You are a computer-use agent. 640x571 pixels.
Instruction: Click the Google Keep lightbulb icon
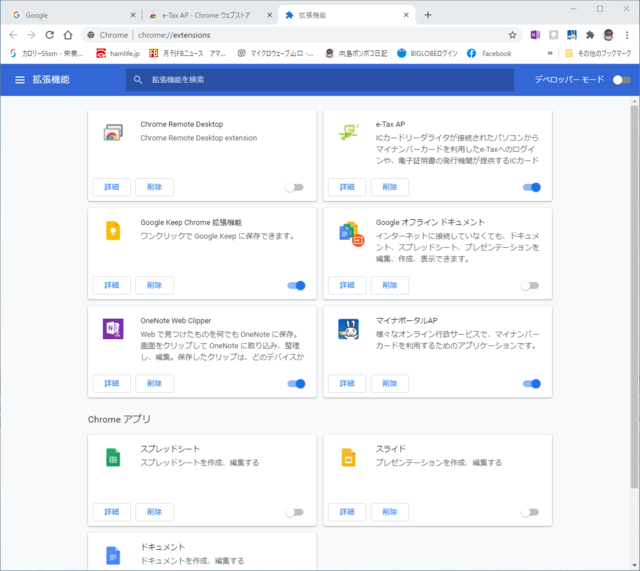113,231
